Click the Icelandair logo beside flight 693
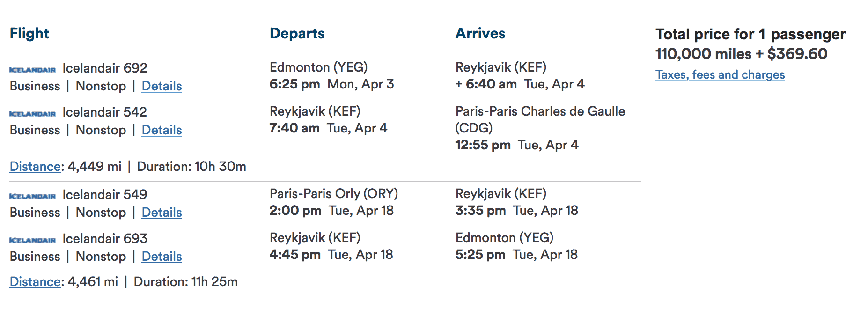This screenshot has width=868, height=309. (x=32, y=239)
